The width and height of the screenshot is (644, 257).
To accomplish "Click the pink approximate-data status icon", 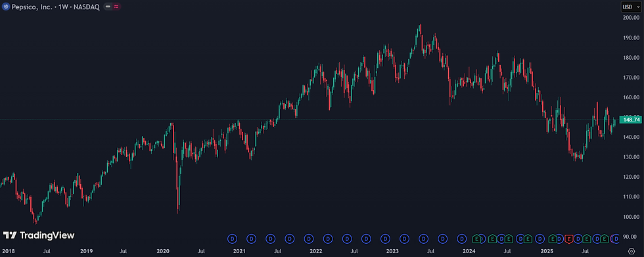I will tap(116, 7).
